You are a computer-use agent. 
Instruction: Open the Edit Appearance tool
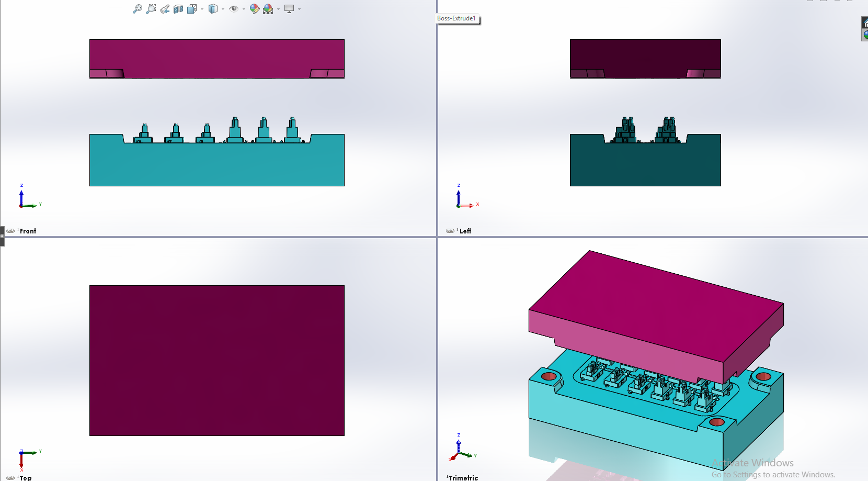point(255,9)
